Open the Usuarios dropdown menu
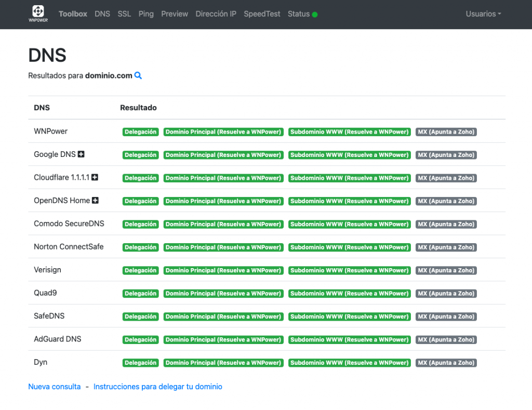The image size is (532, 410). 483,14
